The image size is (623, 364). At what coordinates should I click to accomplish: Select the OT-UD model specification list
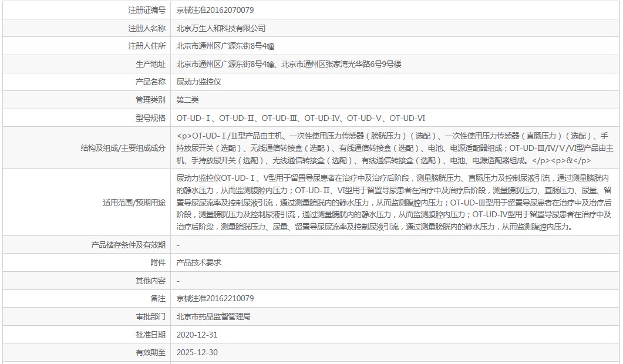click(301, 118)
